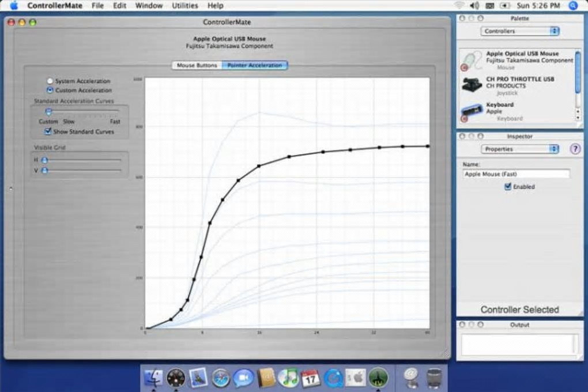
Task: Open System Preferences from the Dock
Action: point(355,378)
